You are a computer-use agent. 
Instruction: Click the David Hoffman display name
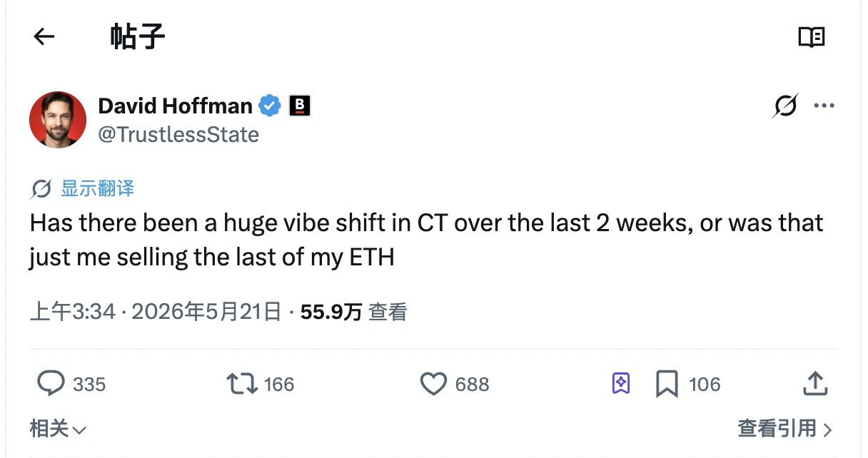click(x=176, y=106)
